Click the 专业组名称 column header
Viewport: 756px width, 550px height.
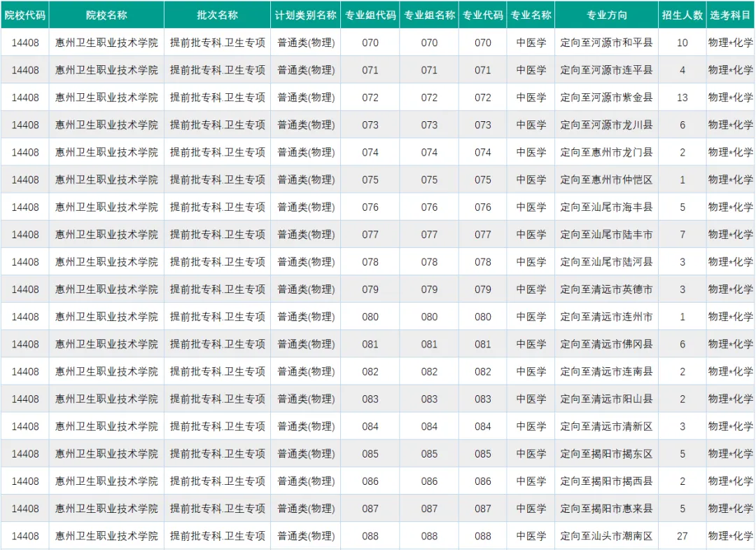(429, 15)
